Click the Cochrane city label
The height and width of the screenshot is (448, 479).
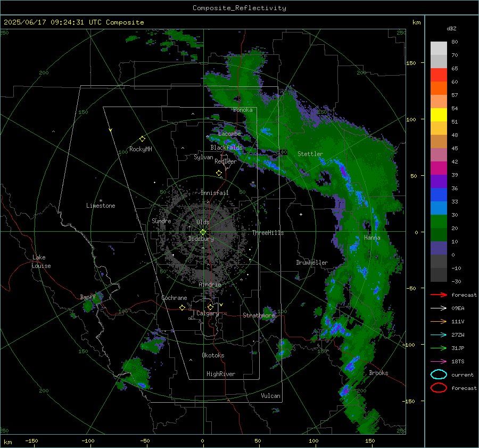[174, 298]
